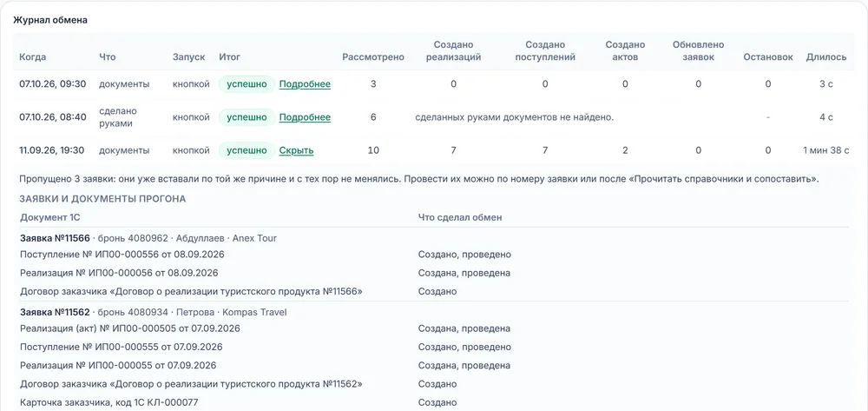Click 'Создано, проведено' status for ИП00-000556

click(x=464, y=255)
